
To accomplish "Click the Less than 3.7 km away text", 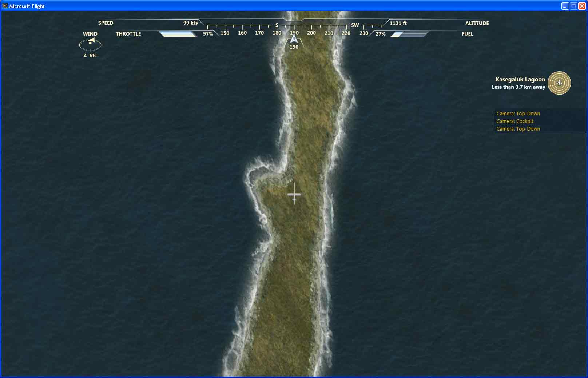I will point(518,87).
